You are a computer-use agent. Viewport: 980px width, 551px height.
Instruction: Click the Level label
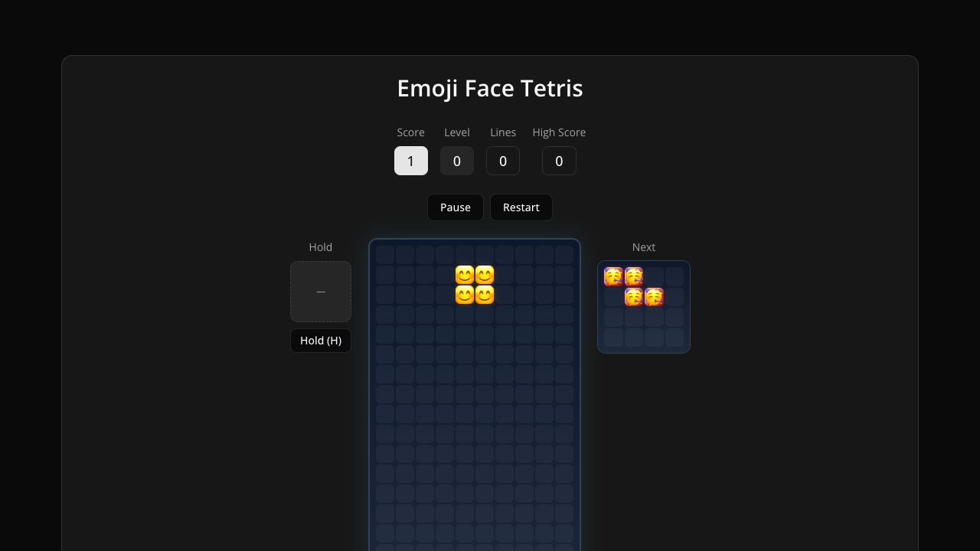click(457, 132)
